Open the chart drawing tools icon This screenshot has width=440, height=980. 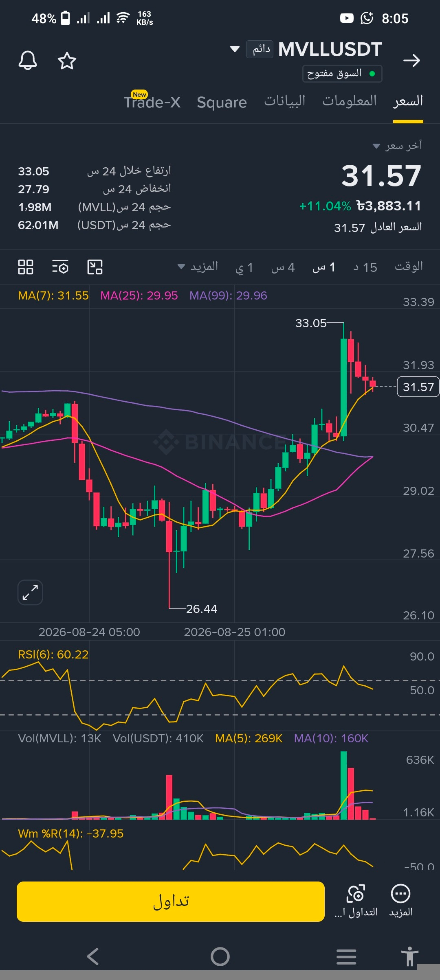coord(95,267)
